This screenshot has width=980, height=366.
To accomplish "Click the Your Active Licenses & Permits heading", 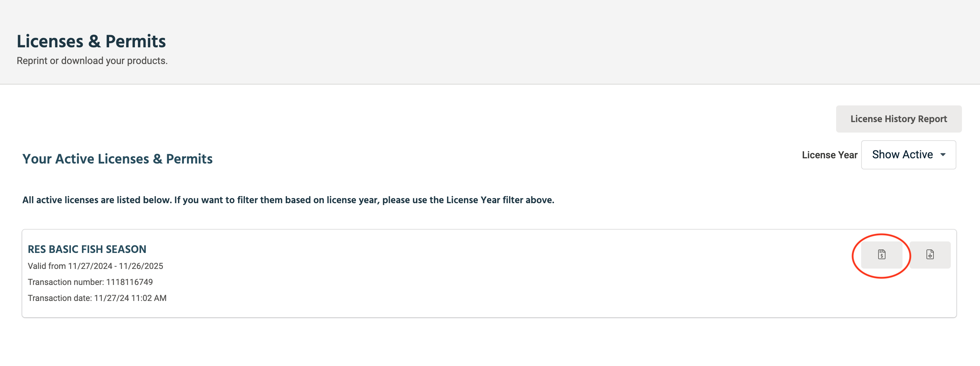I will (117, 159).
